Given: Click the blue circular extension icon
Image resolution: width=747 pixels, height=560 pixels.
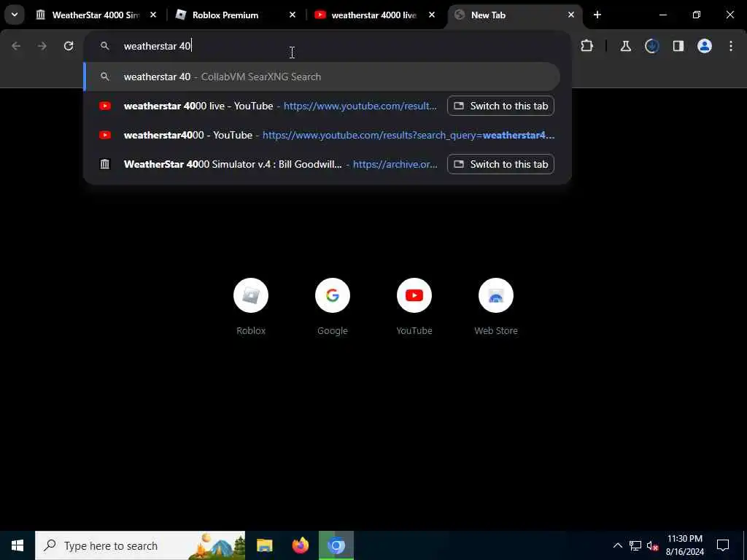Looking at the screenshot, I should pos(651,46).
